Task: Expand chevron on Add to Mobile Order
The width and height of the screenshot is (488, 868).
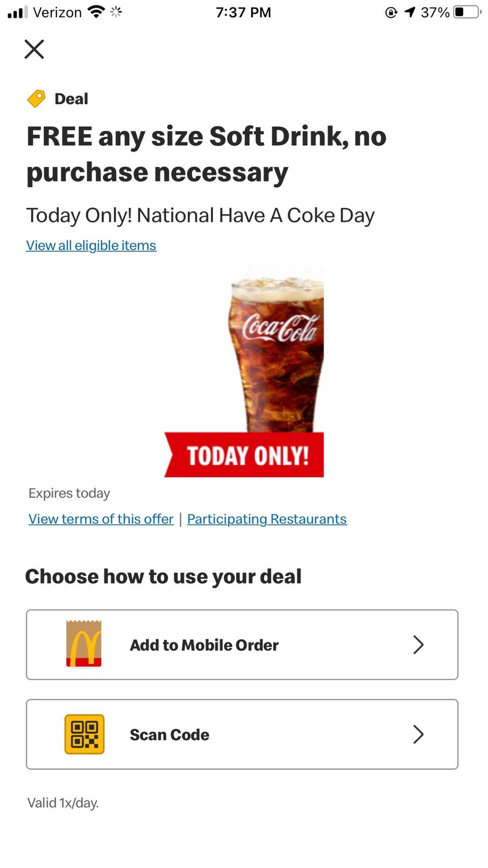Action: pyautogui.click(x=418, y=645)
